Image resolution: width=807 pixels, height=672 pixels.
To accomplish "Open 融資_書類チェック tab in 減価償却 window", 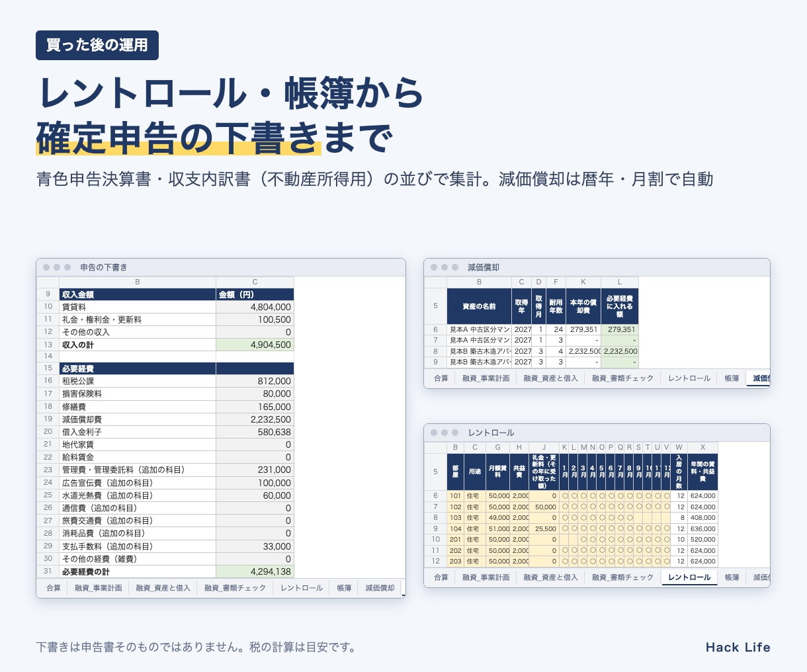I will [x=622, y=378].
